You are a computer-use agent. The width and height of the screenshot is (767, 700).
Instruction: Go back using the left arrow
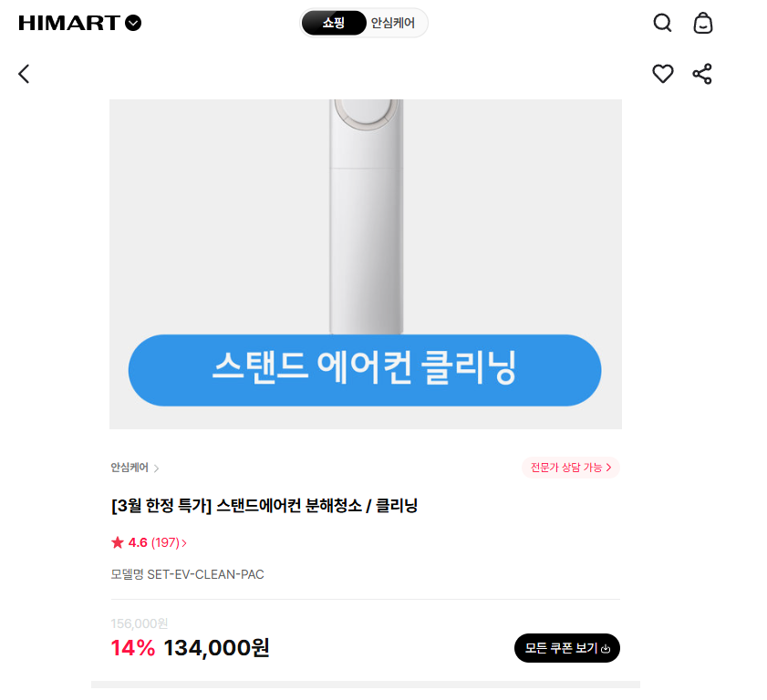click(x=24, y=74)
